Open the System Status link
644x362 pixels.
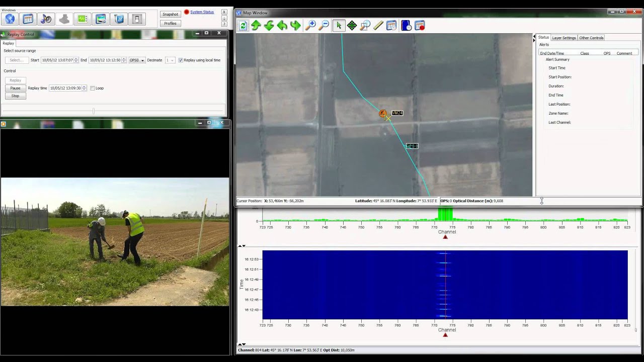(202, 12)
